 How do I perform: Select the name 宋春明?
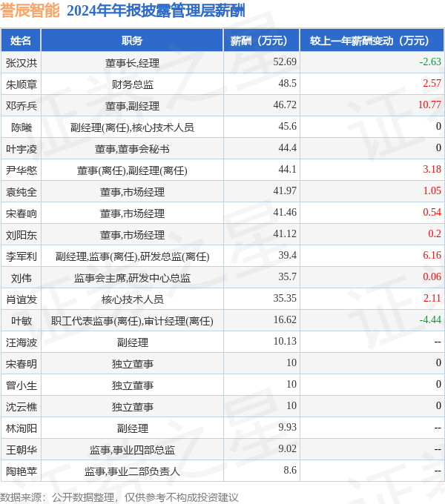click(x=22, y=364)
